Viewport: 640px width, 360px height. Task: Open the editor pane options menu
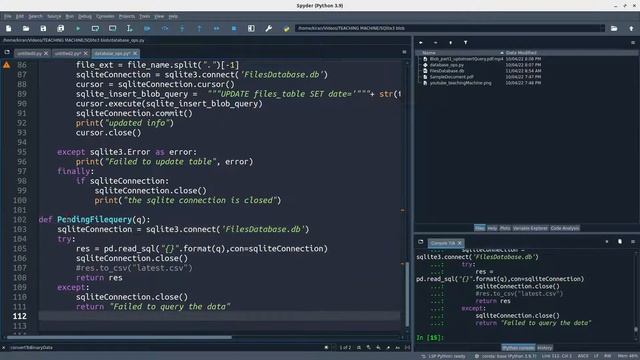404,52
